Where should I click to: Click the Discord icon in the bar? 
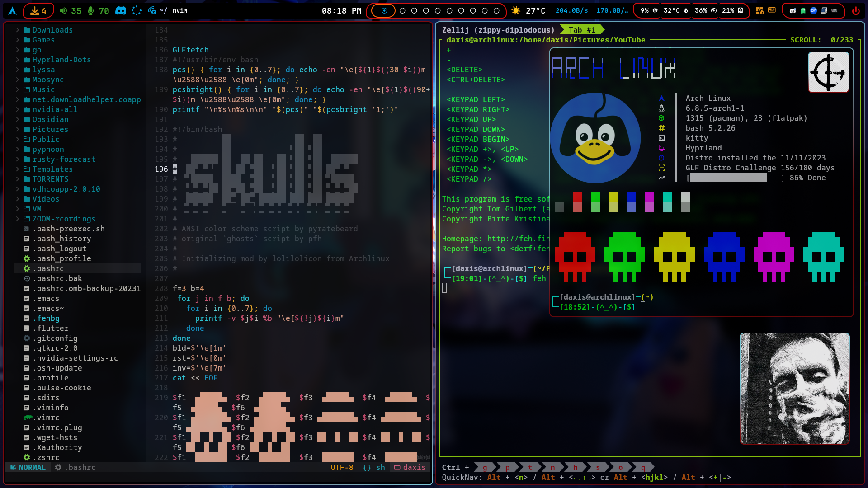(x=120, y=11)
